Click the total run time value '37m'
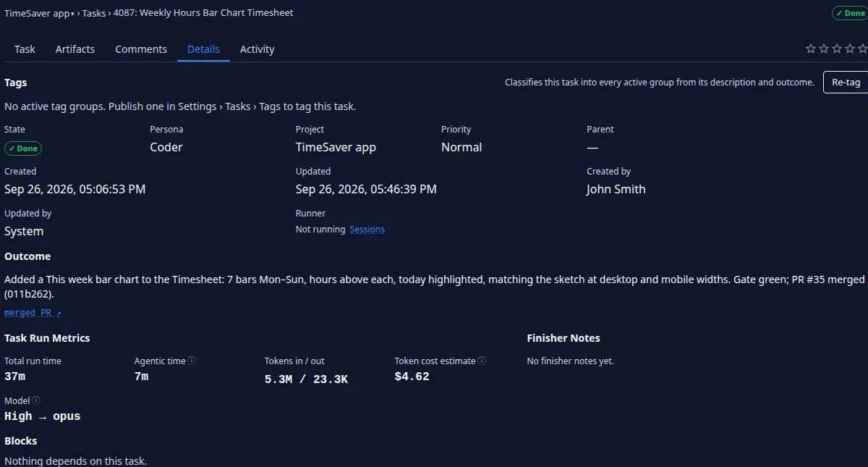 [x=14, y=376]
